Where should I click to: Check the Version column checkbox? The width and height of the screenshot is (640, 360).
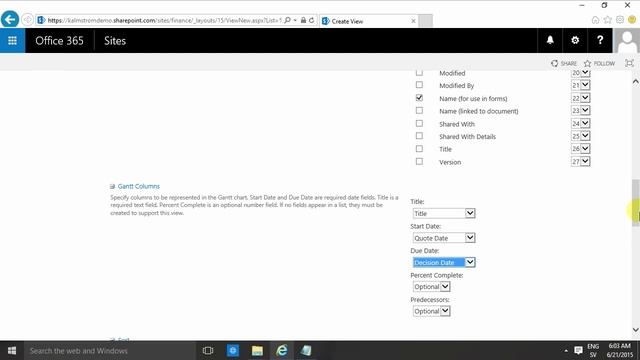(419, 162)
